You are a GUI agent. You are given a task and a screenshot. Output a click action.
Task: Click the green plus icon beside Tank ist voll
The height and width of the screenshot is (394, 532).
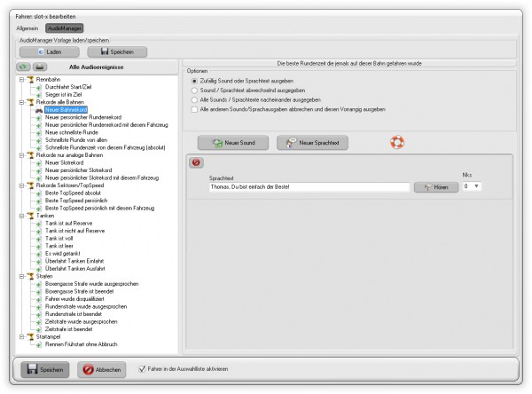pyautogui.click(x=39, y=239)
